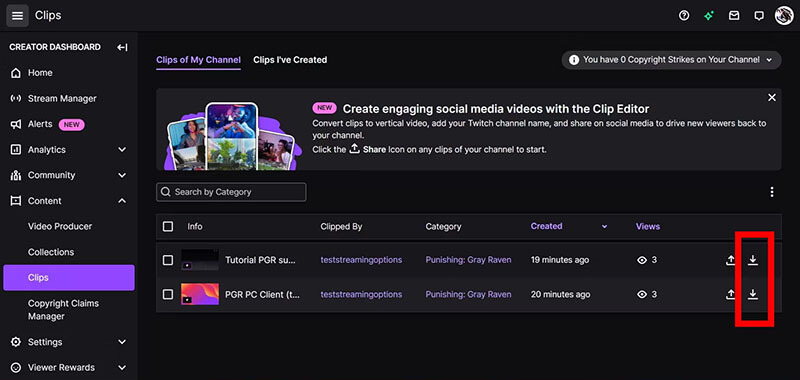The height and width of the screenshot is (380, 800).
Task: Click the info icon in Copyright Strikes
Action: (x=573, y=60)
